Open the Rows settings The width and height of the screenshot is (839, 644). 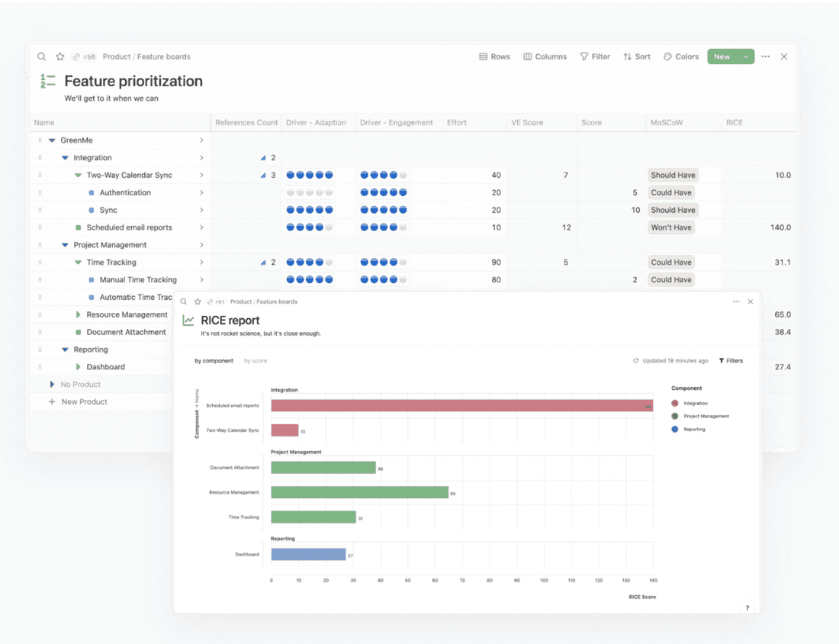click(x=494, y=56)
